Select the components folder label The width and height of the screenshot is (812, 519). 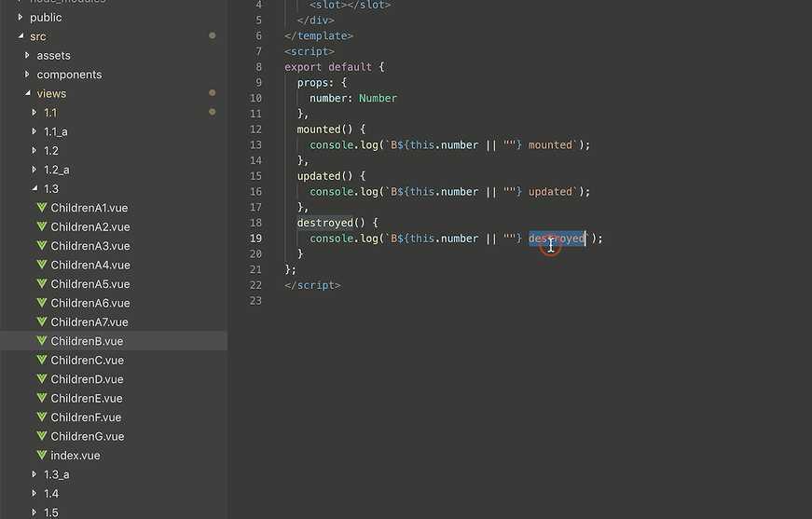69,75
